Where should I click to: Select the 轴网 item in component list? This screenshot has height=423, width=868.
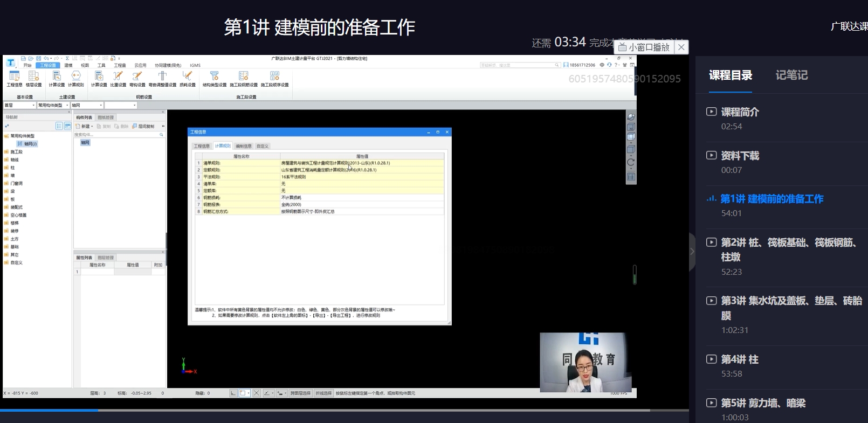pyautogui.click(x=85, y=143)
